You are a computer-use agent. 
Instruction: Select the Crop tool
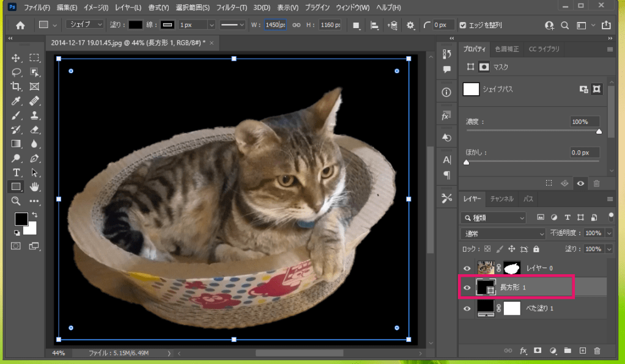pyautogui.click(x=17, y=87)
